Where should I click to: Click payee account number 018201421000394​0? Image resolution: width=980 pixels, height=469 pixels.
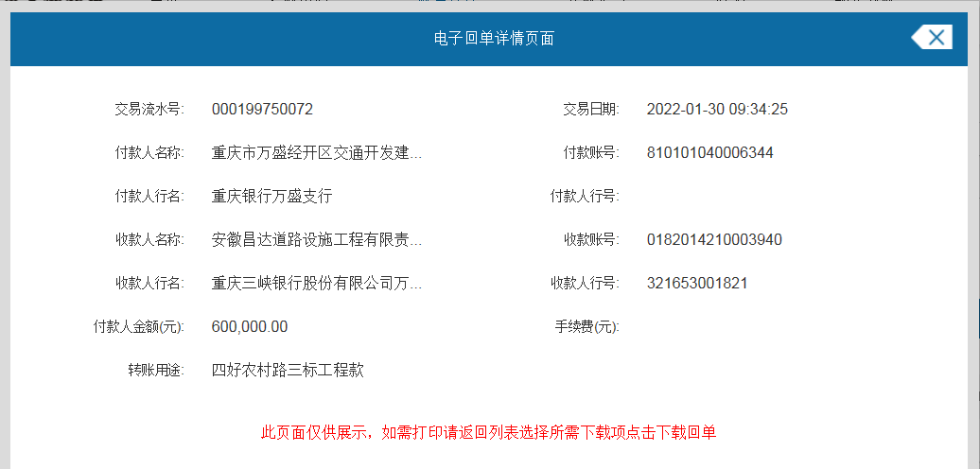pos(714,240)
